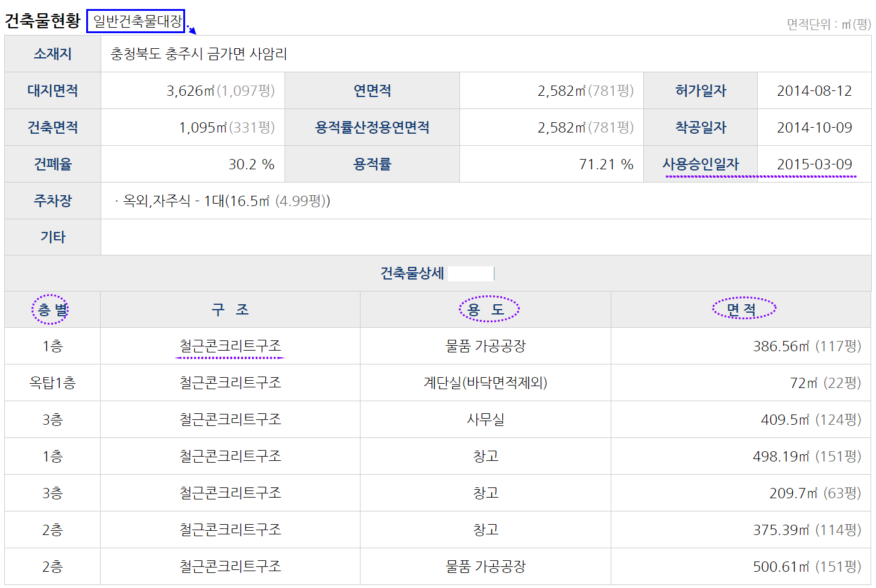The image size is (876, 588).
Task: Select the value 3,626㎡ (1,097평)
Action: pyautogui.click(x=221, y=90)
